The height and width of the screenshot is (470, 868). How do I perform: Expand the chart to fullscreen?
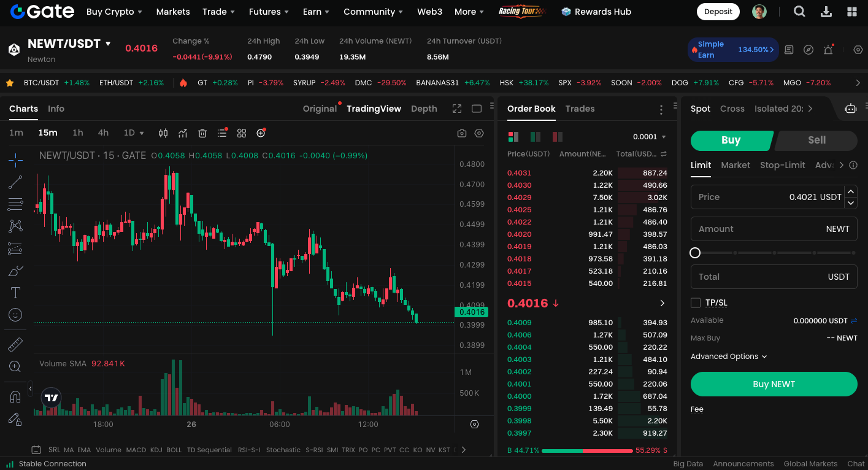pyautogui.click(x=457, y=109)
